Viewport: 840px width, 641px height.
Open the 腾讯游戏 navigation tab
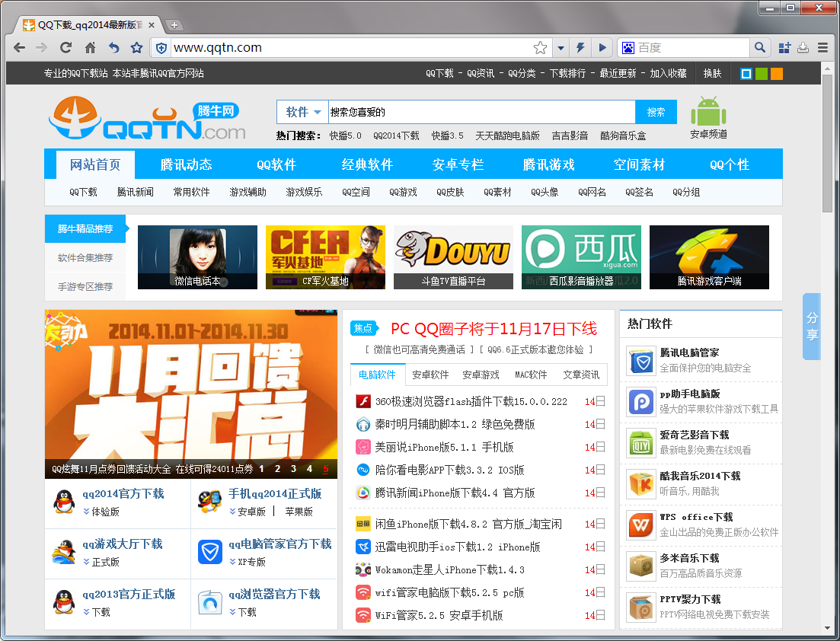point(548,164)
